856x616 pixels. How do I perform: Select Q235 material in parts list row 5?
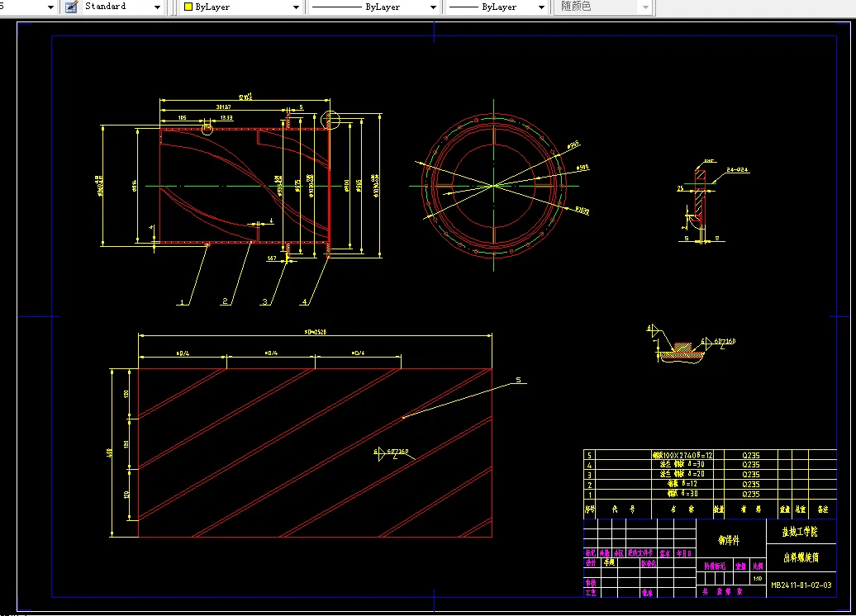[750, 455]
